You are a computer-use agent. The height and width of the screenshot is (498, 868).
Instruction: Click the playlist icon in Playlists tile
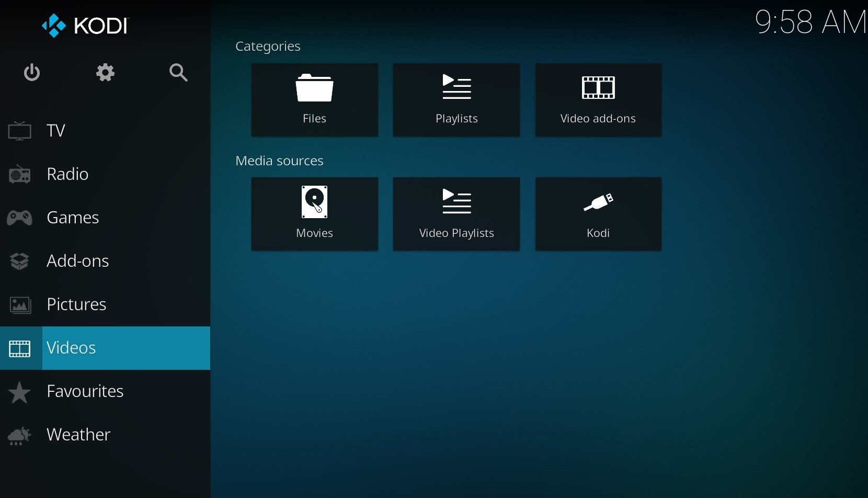pos(457,87)
